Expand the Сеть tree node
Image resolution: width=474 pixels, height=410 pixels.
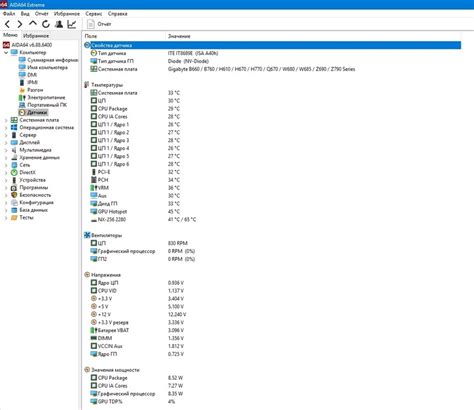click(6, 165)
